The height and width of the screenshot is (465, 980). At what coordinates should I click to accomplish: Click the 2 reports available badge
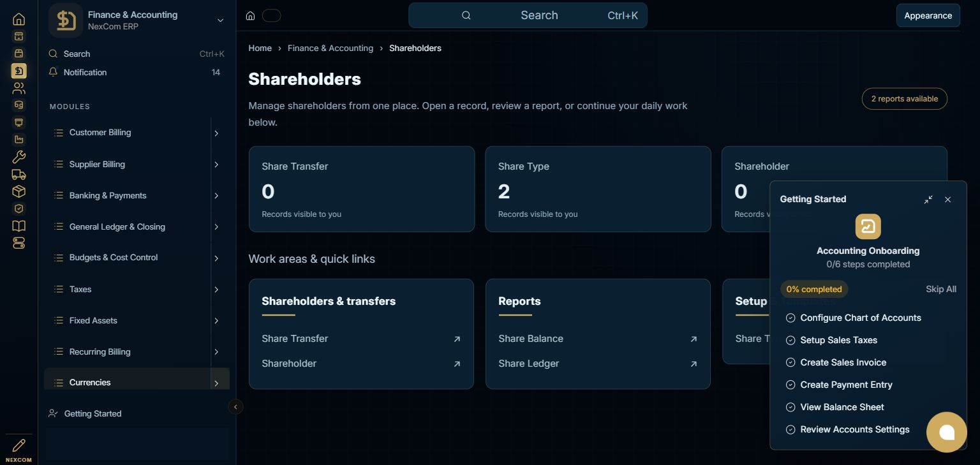pos(904,99)
